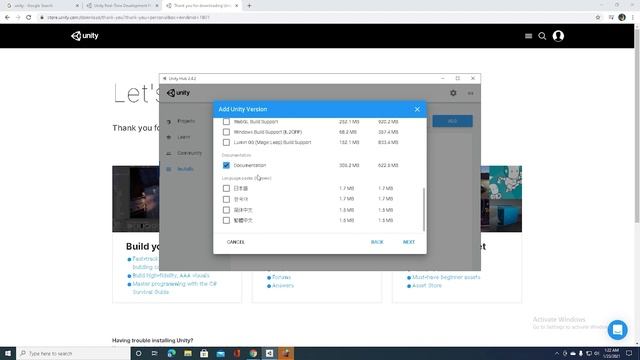Click BACK in Add Unity Version dialog

tap(377, 242)
